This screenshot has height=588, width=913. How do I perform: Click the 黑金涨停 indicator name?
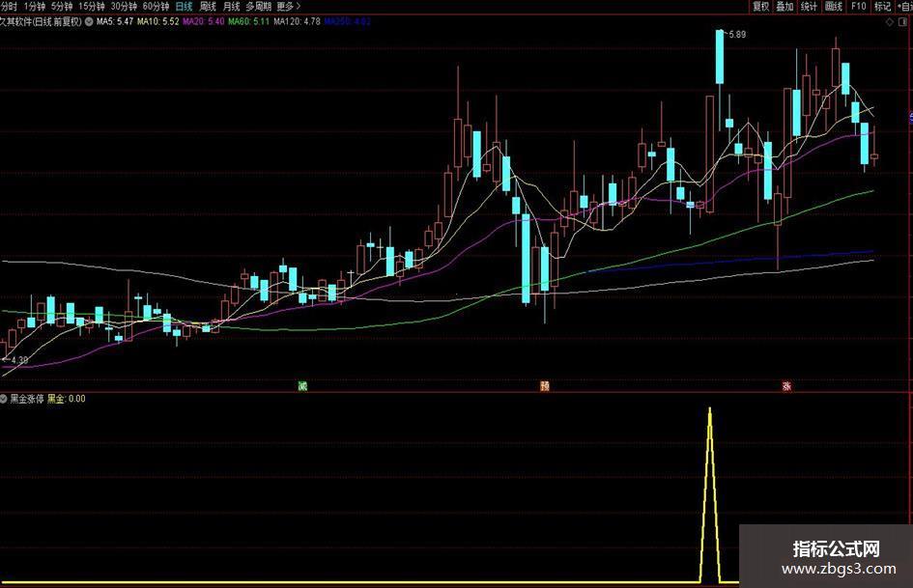point(27,399)
